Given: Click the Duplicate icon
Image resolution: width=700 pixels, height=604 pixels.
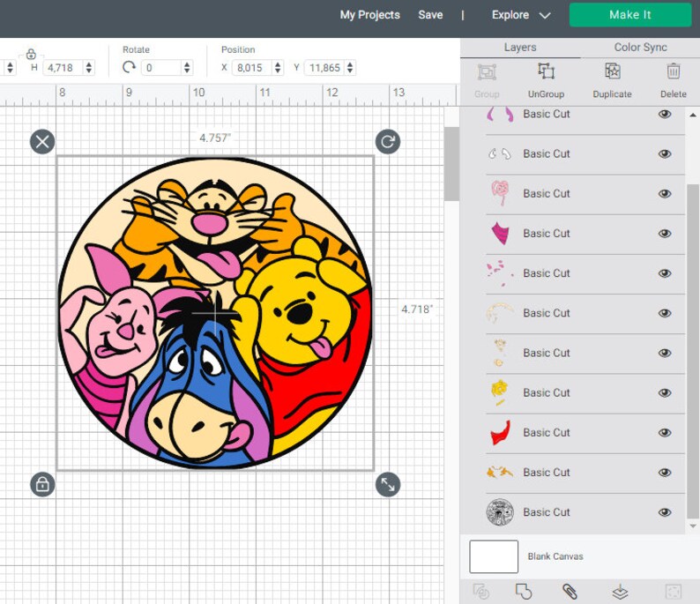Looking at the screenshot, I should [x=613, y=71].
